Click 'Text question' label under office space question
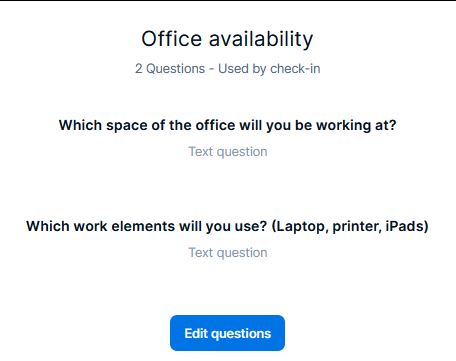Viewport: 456px width, 361px height. click(228, 152)
